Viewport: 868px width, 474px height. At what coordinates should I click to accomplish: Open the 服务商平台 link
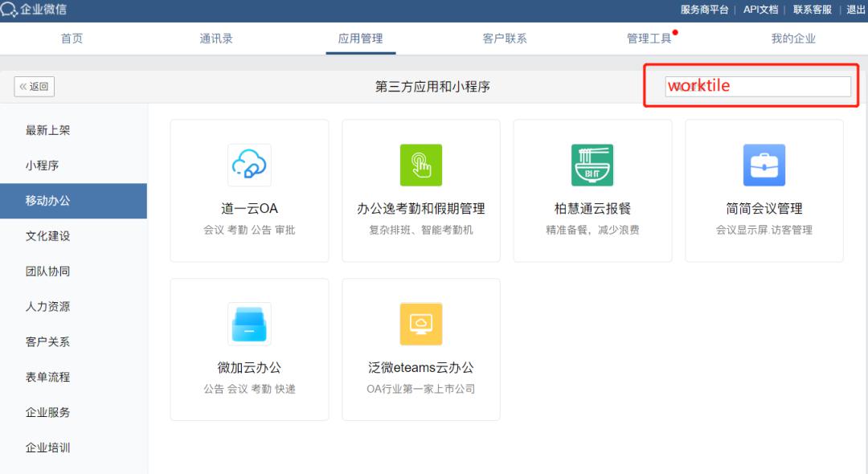tap(704, 10)
